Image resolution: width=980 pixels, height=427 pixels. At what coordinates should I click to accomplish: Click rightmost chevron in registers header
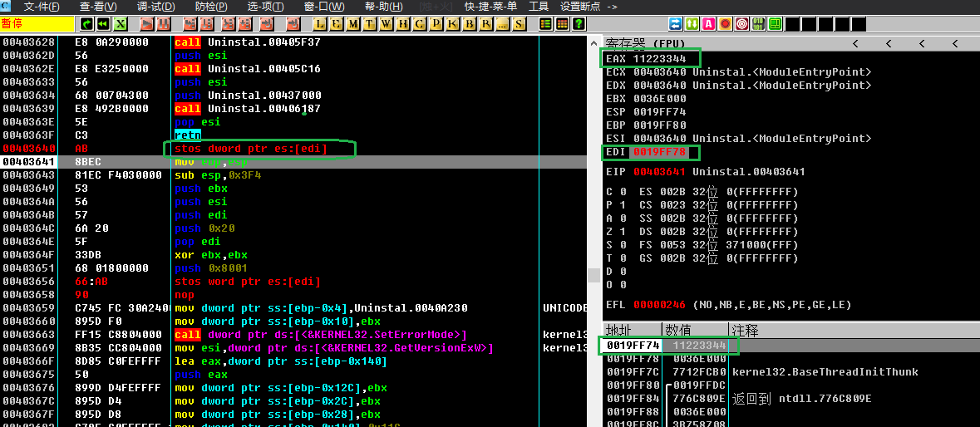tap(953, 43)
